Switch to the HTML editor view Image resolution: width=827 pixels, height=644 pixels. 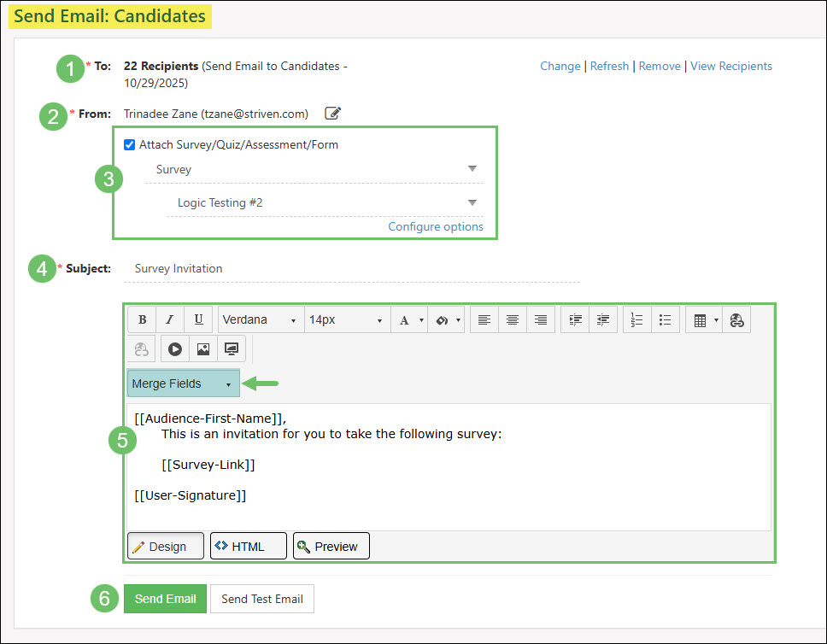[x=248, y=545]
